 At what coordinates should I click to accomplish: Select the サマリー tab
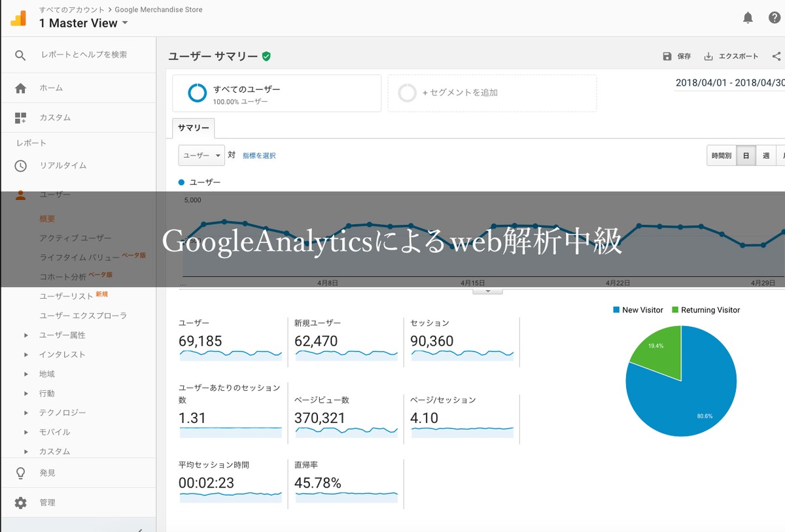point(194,128)
